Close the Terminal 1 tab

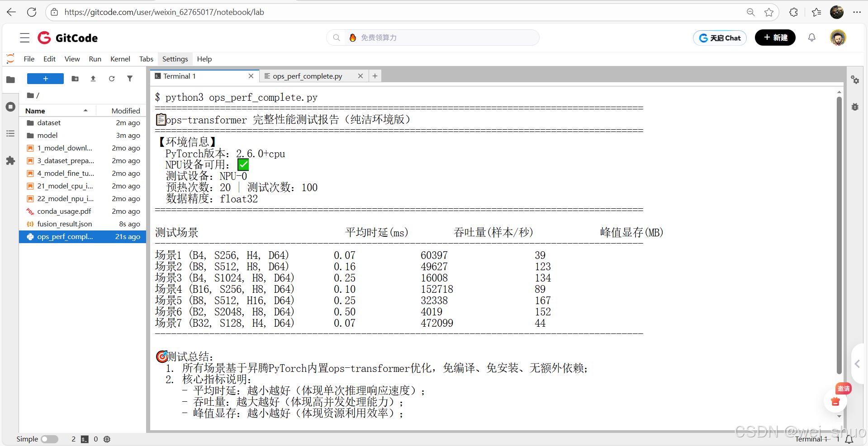pyautogui.click(x=251, y=76)
